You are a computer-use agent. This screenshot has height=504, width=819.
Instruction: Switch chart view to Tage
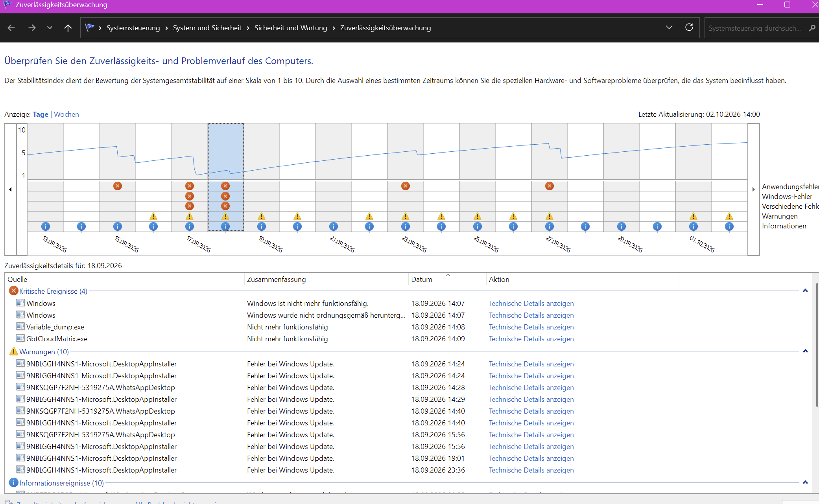pyautogui.click(x=41, y=114)
